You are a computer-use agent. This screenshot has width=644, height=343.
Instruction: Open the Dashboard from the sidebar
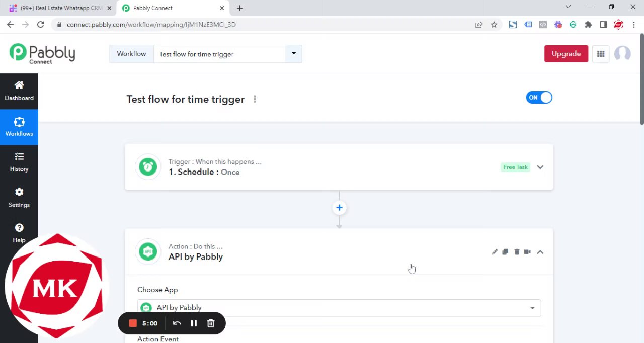pos(19,91)
